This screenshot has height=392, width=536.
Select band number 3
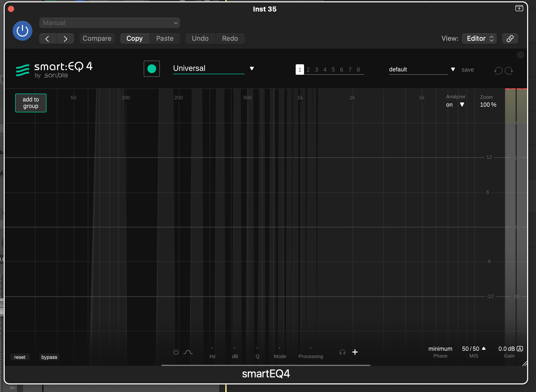pos(316,70)
